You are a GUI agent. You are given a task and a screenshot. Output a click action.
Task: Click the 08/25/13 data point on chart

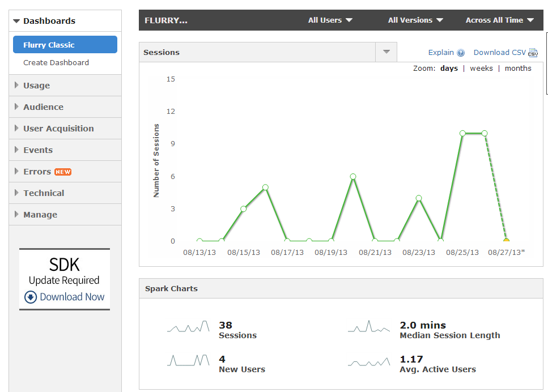462,133
